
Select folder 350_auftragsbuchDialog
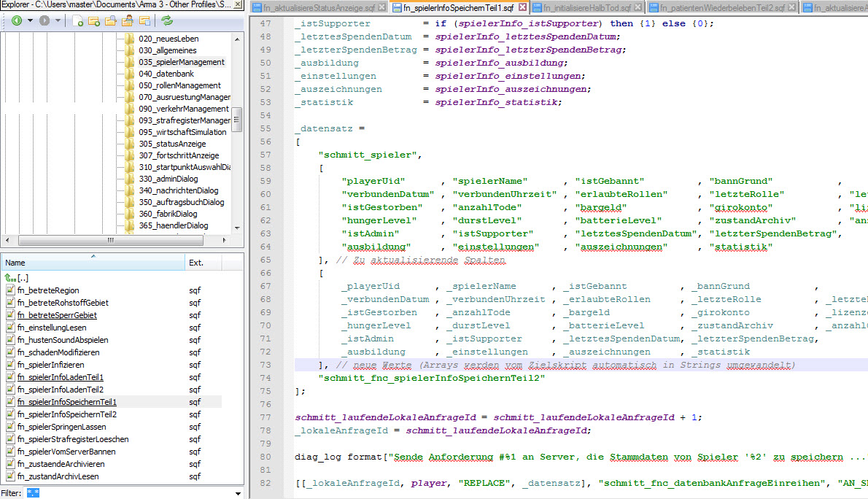(182, 202)
